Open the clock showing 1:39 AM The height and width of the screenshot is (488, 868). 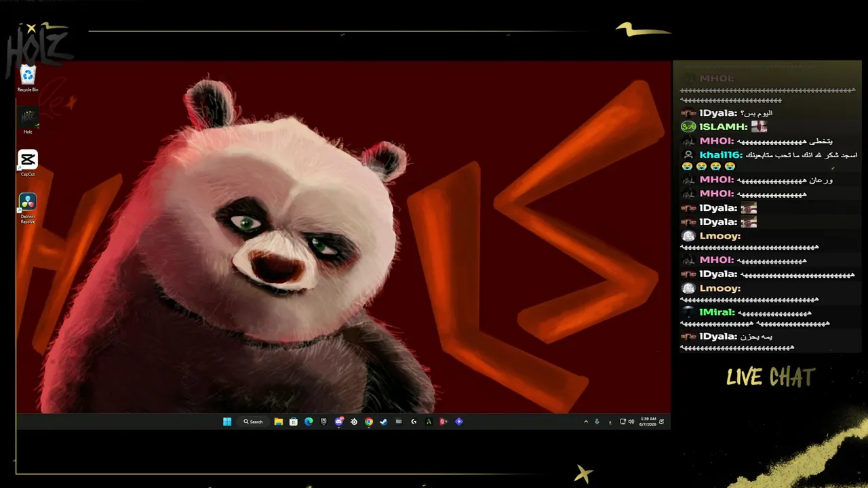(648, 422)
